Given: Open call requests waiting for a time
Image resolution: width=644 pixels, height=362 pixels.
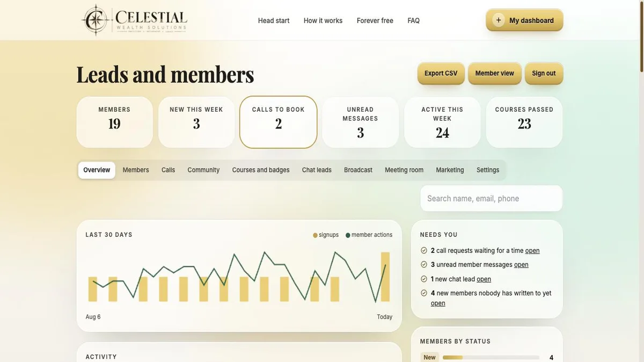Looking at the screenshot, I should 532,250.
